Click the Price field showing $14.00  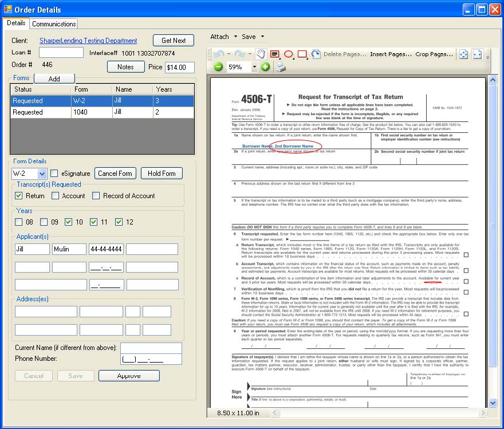coord(180,67)
